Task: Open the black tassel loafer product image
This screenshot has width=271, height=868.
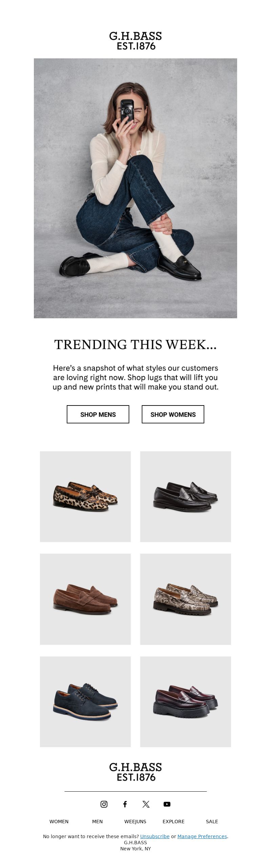Action: [x=186, y=496]
